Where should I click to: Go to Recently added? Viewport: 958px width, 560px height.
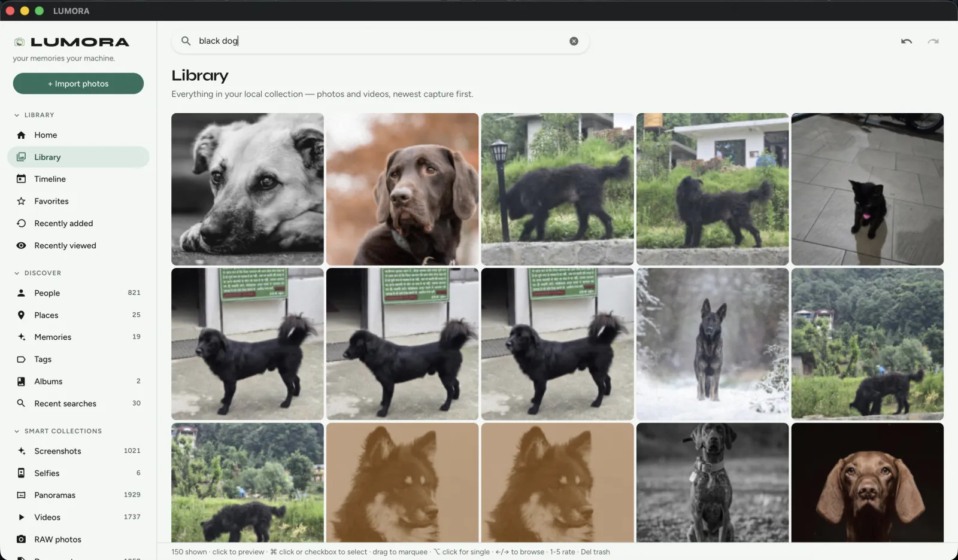pyautogui.click(x=78, y=223)
